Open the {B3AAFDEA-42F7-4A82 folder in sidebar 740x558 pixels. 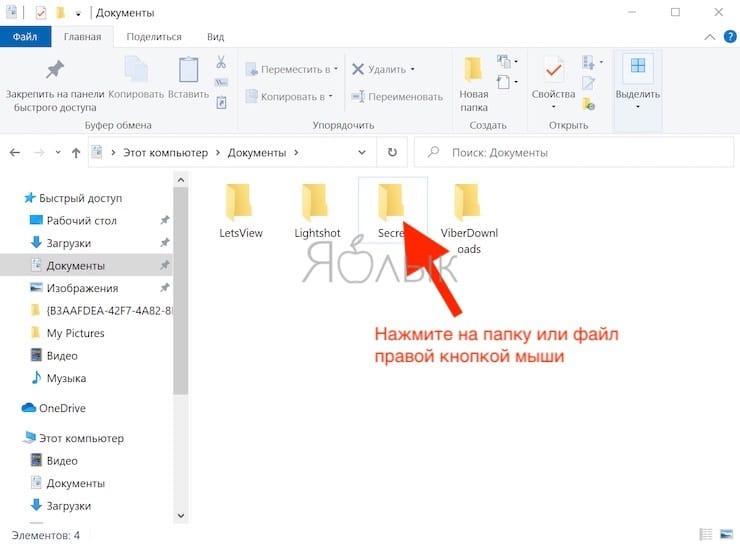click(109, 310)
